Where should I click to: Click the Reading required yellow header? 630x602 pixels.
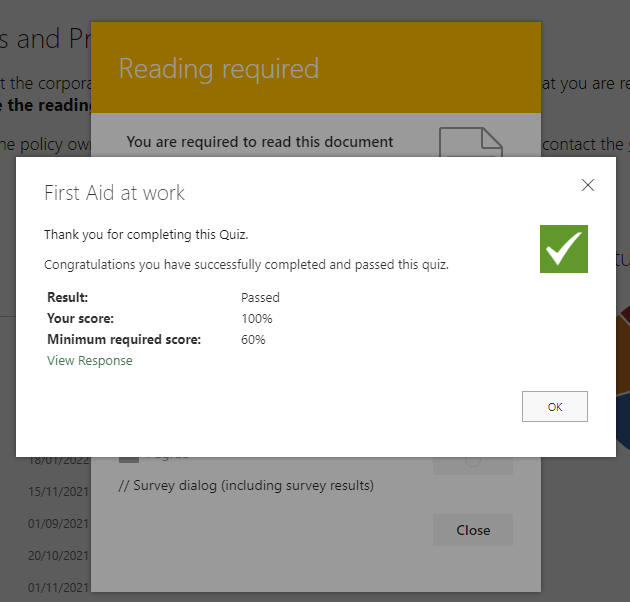tap(315, 68)
